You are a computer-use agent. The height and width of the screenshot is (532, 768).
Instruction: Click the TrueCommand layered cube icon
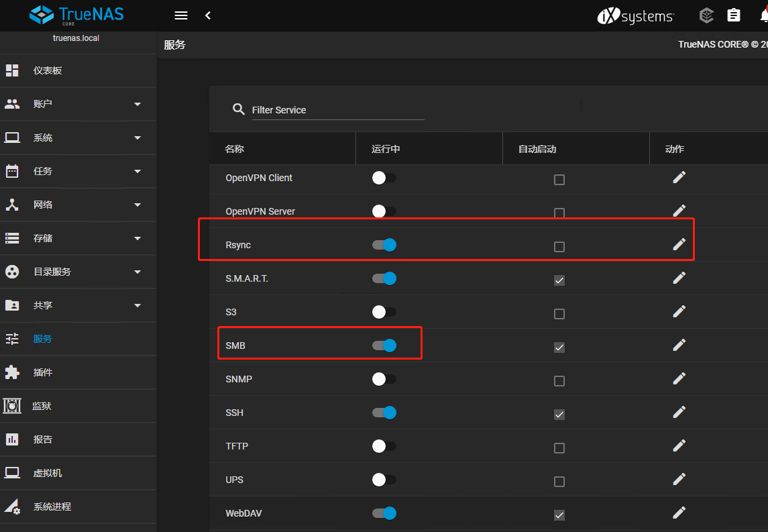(x=706, y=15)
